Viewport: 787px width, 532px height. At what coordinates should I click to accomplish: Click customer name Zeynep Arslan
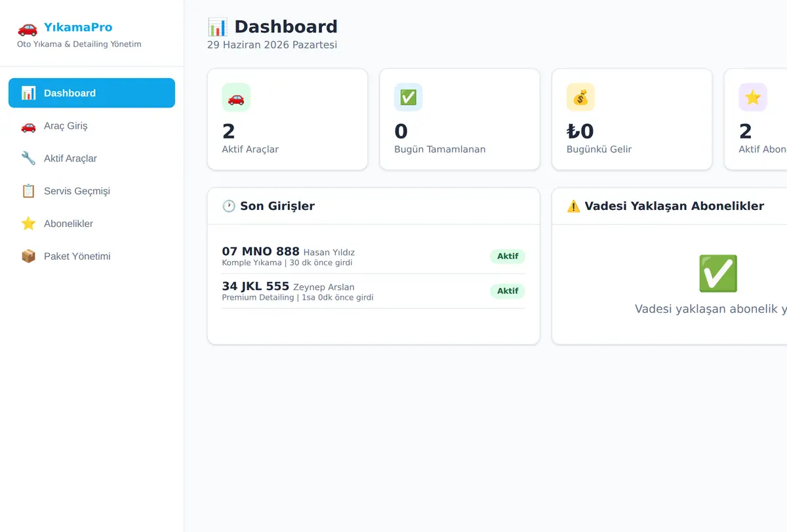[x=324, y=287]
